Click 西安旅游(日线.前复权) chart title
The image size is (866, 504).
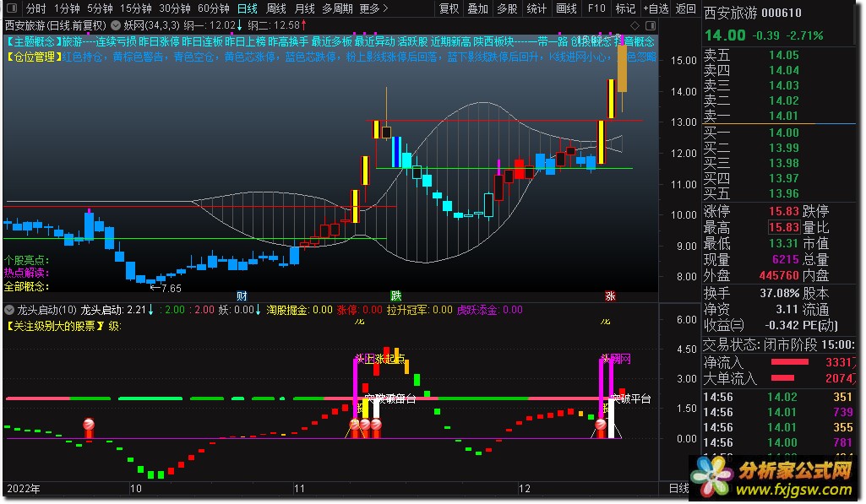point(55,26)
